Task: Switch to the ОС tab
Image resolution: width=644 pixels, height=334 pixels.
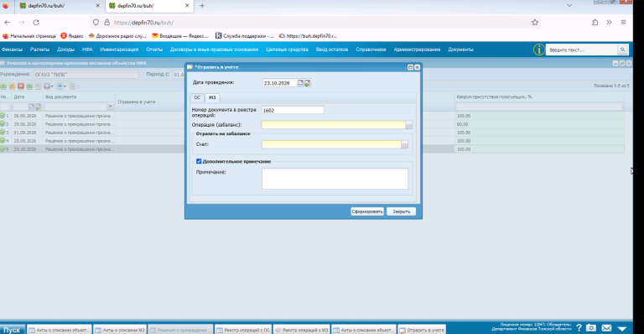Action: click(197, 97)
